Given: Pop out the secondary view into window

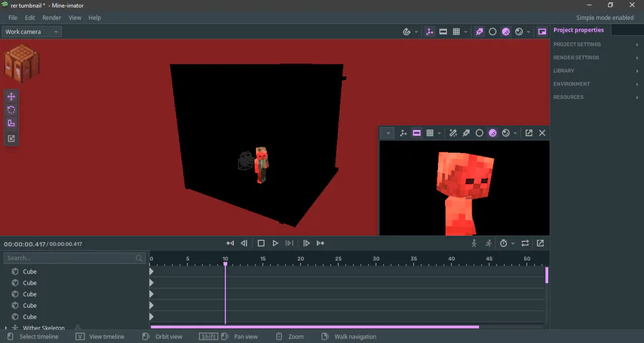Looking at the screenshot, I should [x=529, y=133].
